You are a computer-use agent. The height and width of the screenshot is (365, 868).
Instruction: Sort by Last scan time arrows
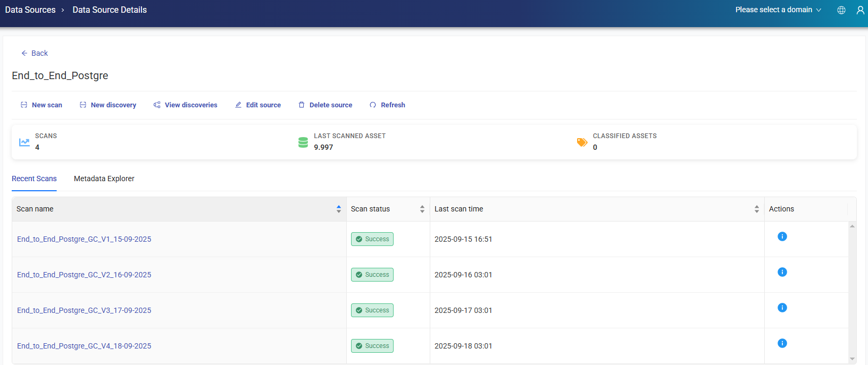click(756, 209)
